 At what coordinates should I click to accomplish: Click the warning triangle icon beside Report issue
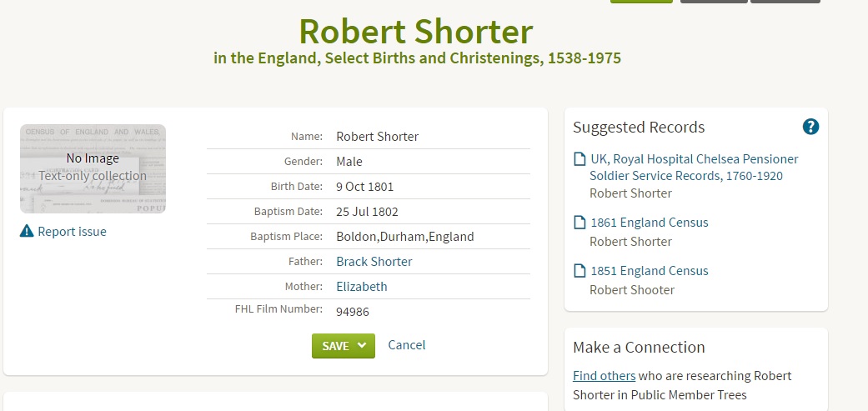click(x=27, y=232)
